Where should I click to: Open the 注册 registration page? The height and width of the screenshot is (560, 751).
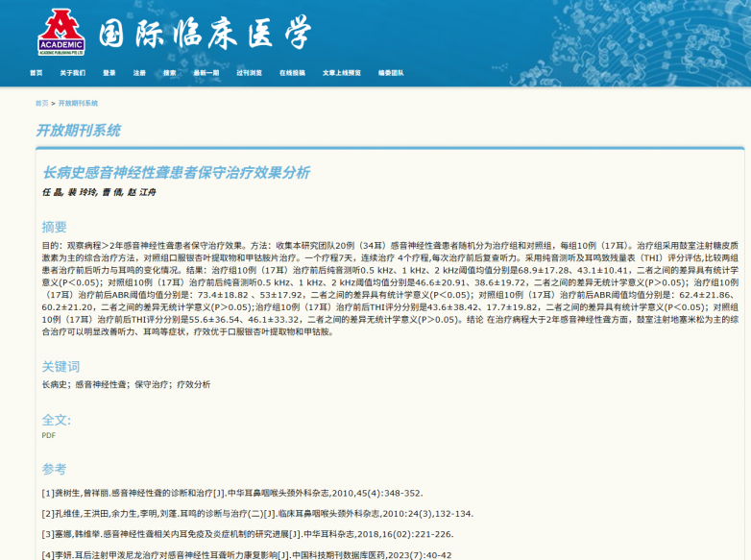pos(139,73)
